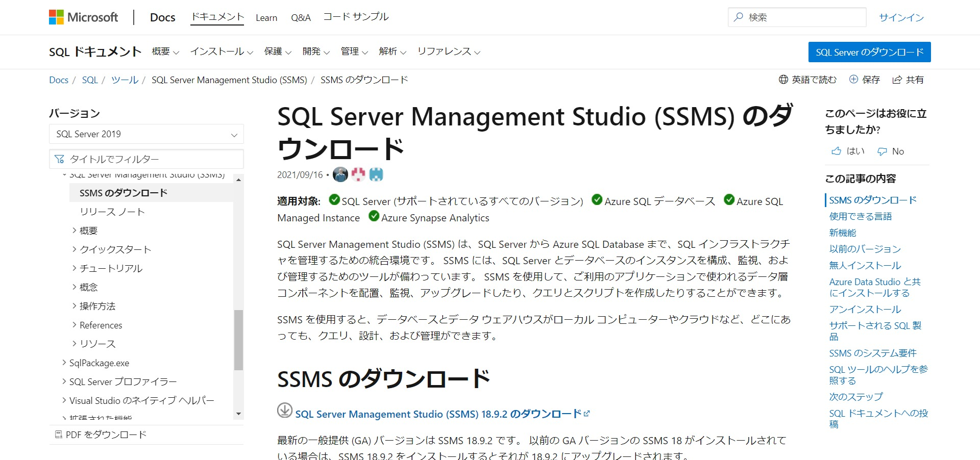Click the thumbs-down No icon
The image size is (980, 460).
[x=882, y=151]
